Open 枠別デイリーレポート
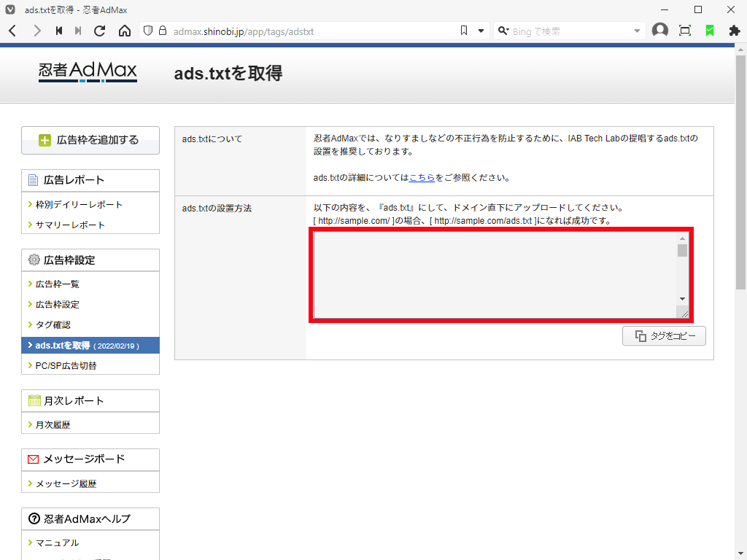Image resolution: width=747 pixels, height=560 pixels. point(79,205)
